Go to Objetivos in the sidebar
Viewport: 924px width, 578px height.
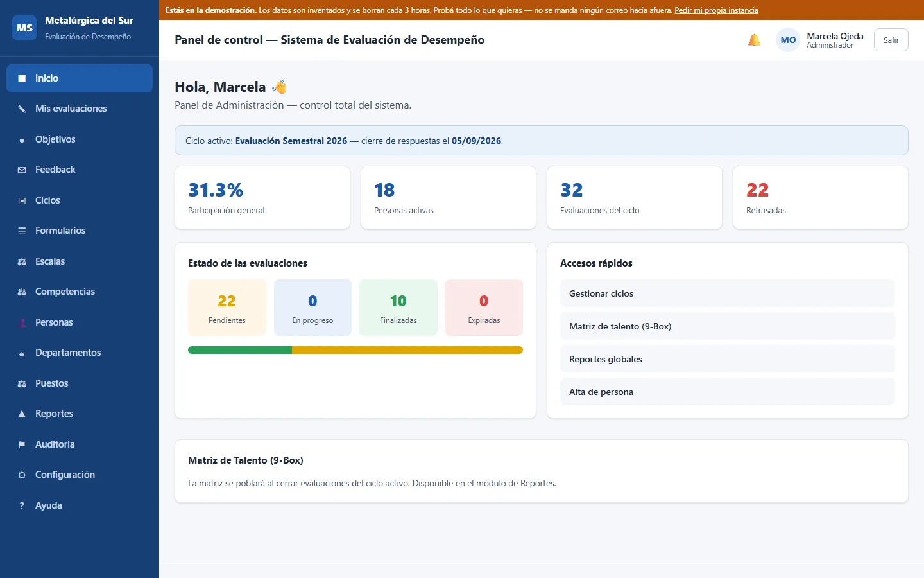tap(80, 139)
